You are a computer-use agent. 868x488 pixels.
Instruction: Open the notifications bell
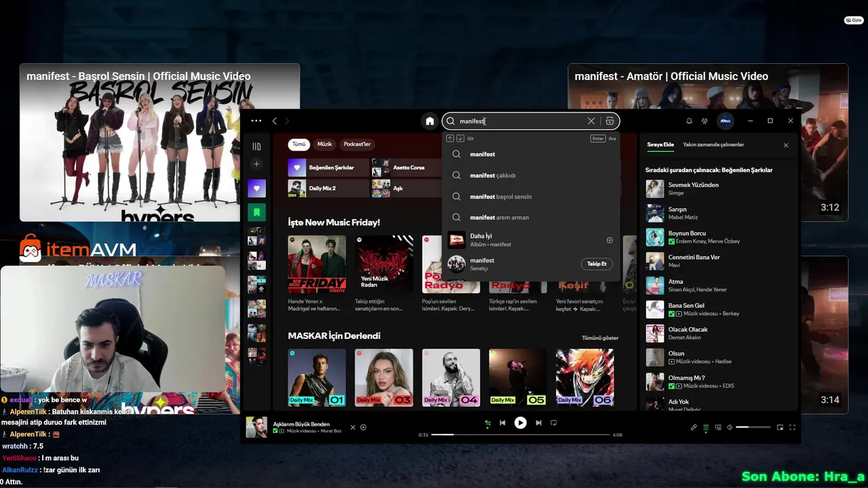coord(689,121)
